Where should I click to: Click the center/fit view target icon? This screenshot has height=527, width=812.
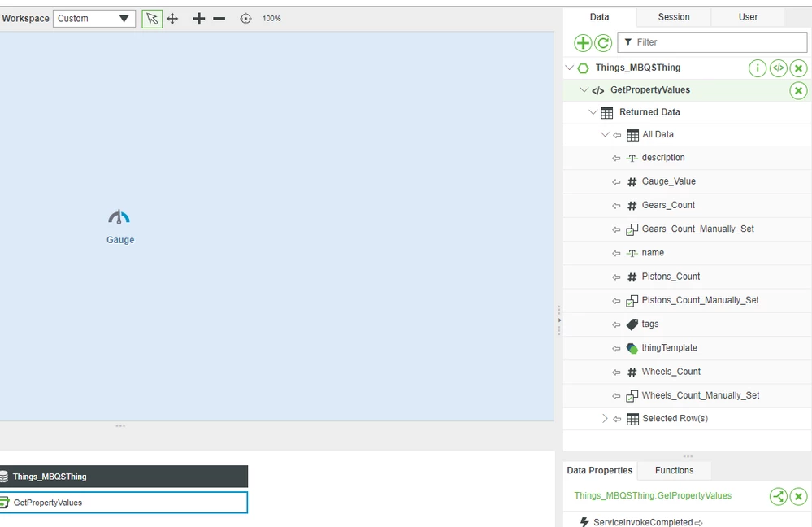click(245, 19)
